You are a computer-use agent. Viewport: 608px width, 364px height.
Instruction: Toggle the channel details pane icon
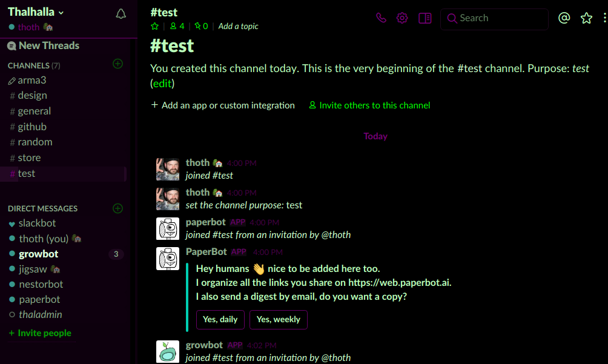(x=425, y=18)
